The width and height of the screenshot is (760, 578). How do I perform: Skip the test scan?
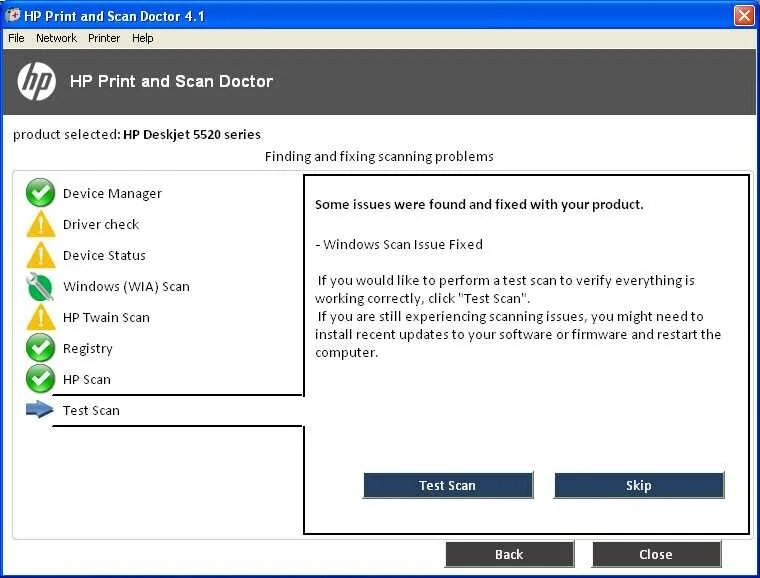pos(639,485)
